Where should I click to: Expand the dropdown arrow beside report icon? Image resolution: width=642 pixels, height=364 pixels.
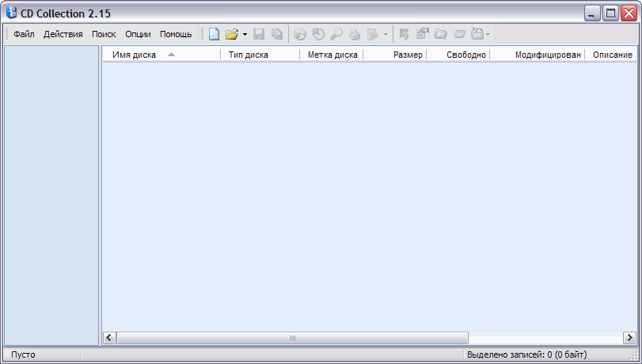coord(386,34)
